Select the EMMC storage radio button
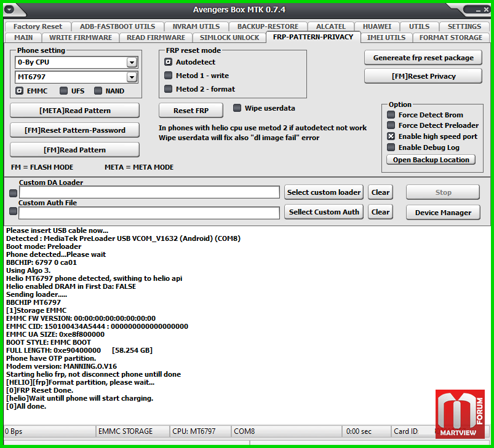This screenshot has height=448, width=494. [20, 91]
